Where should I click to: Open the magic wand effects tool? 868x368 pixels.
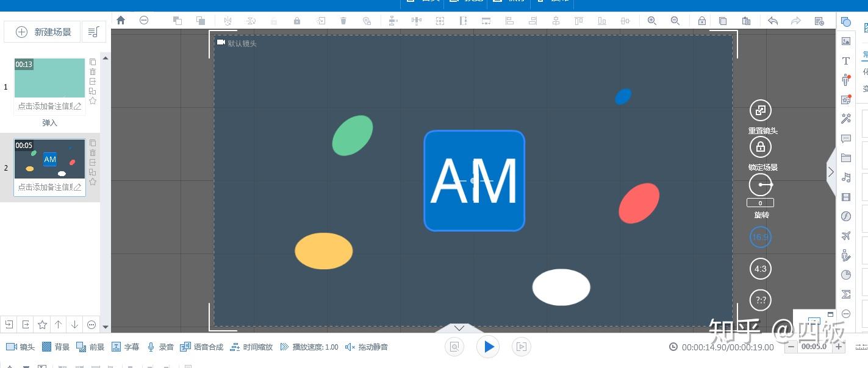(x=846, y=119)
